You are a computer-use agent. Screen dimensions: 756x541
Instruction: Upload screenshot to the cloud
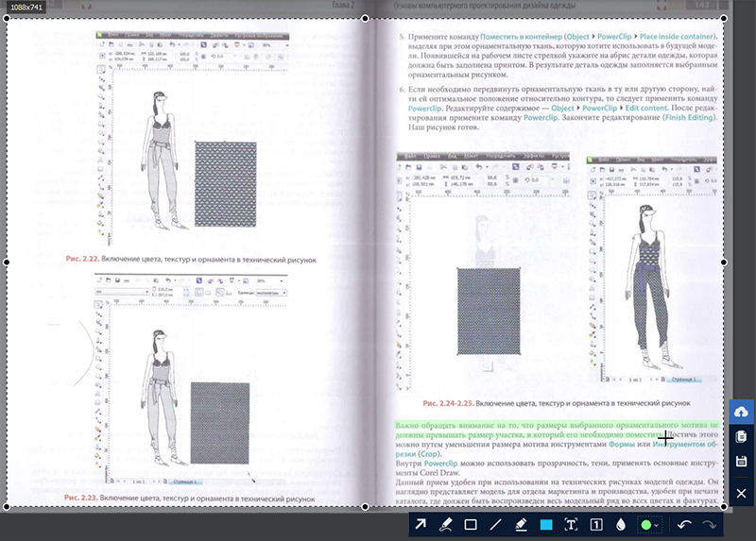[x=741, y=413]
